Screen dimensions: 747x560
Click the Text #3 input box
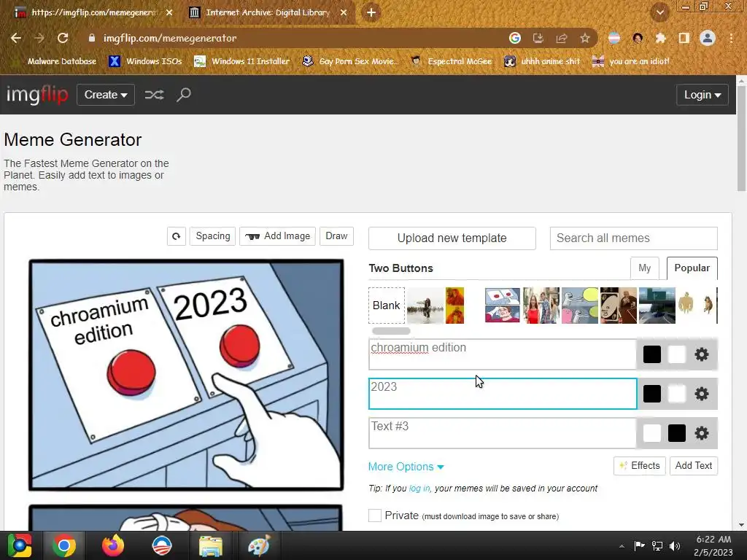pyautogui.click(x=503, y=433)
